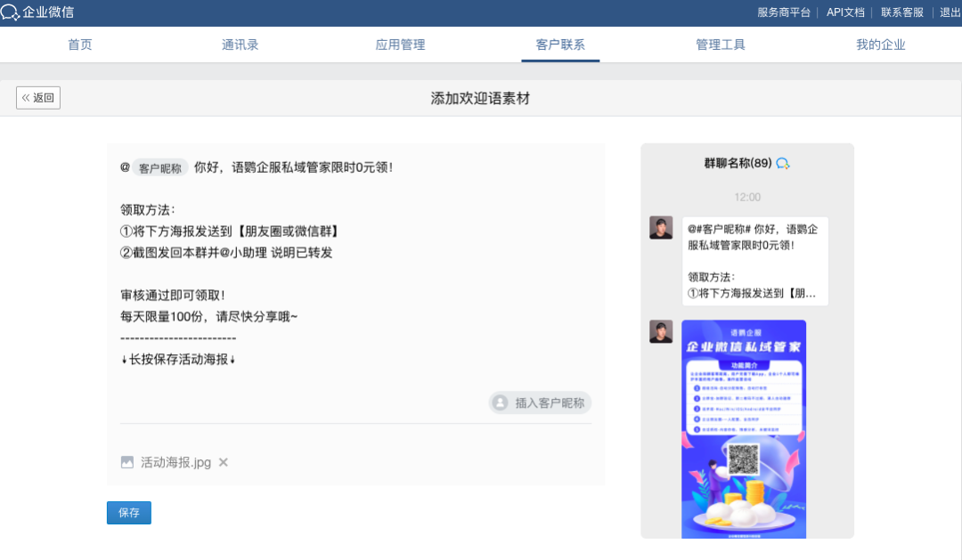This screenshot has width=962, height=560.
Task: Switch to the 通讯录 tab
Action: click(x=240, y=45)
